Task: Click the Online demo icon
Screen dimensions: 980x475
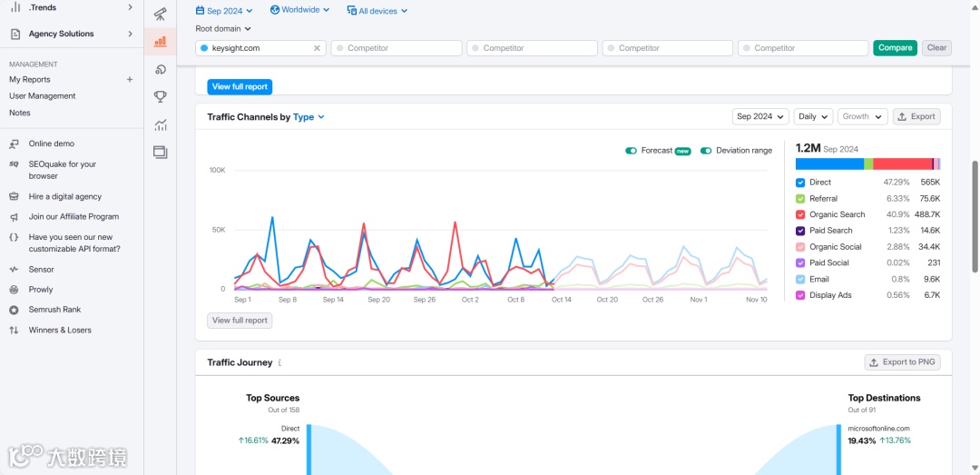Action: pyautogui.click(x=14, y=143)
